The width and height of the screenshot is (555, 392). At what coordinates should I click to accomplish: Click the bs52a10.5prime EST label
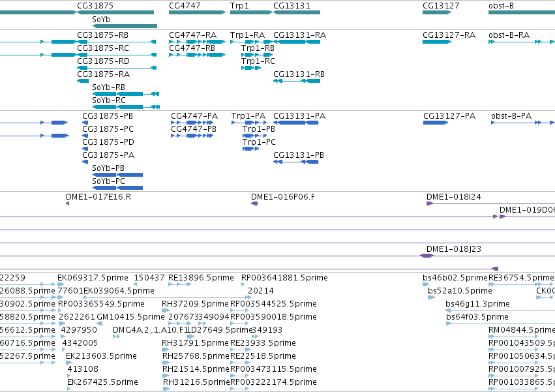pyautogui.click(x=460, y=291)
